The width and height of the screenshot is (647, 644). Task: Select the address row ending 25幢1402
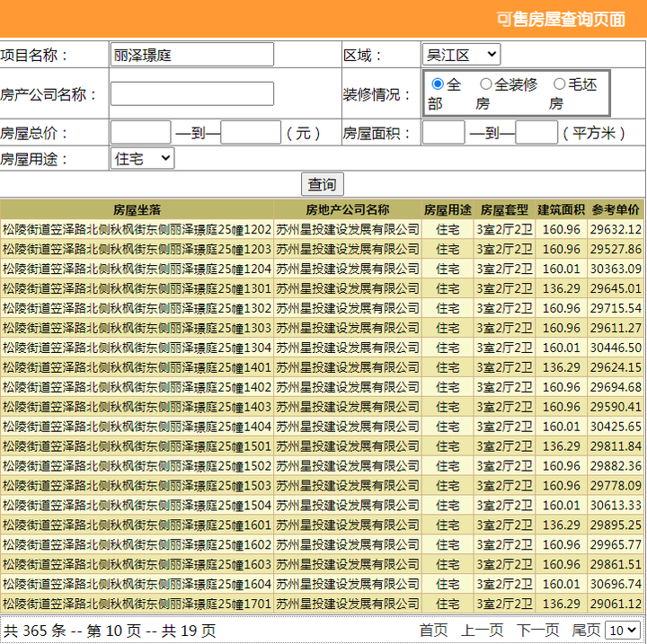coord(137,387)
